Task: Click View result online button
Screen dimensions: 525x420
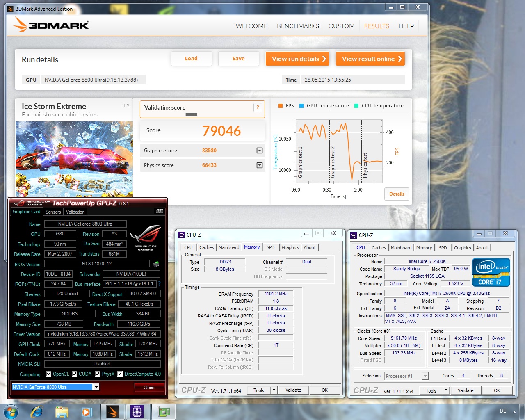Action: click(370, 59)
